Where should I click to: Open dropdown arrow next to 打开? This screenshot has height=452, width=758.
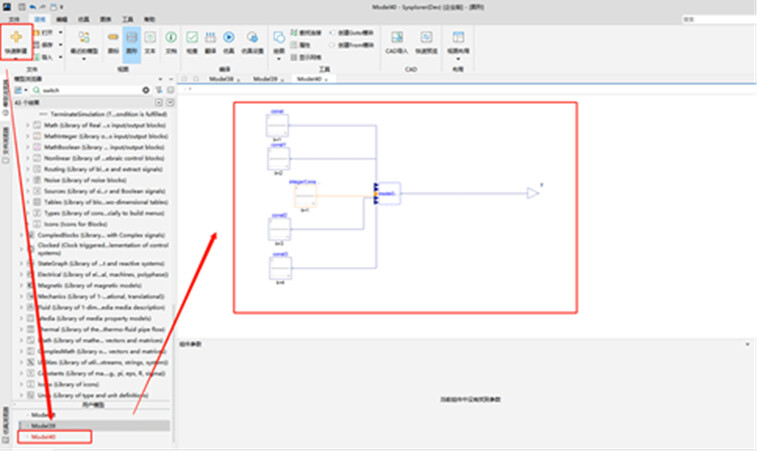[60, 32]
